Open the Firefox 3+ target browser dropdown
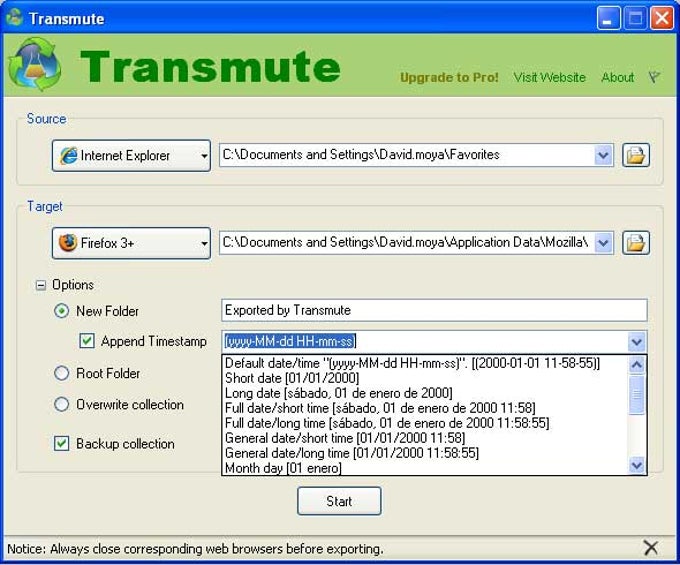 click(131, 243)
